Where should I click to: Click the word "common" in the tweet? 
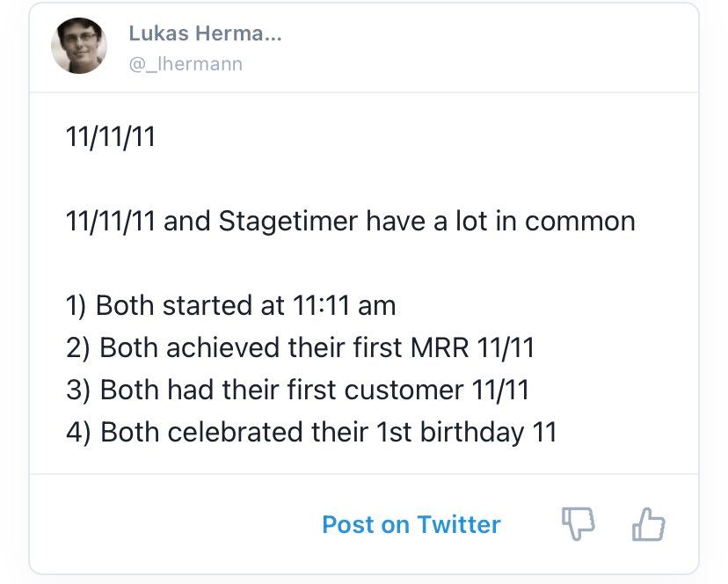pos(580,221)
